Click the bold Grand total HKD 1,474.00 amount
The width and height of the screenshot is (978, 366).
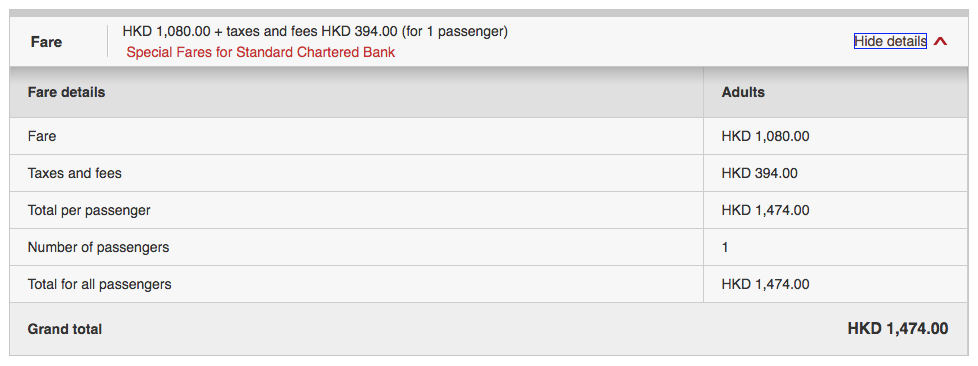coord(898,329)
